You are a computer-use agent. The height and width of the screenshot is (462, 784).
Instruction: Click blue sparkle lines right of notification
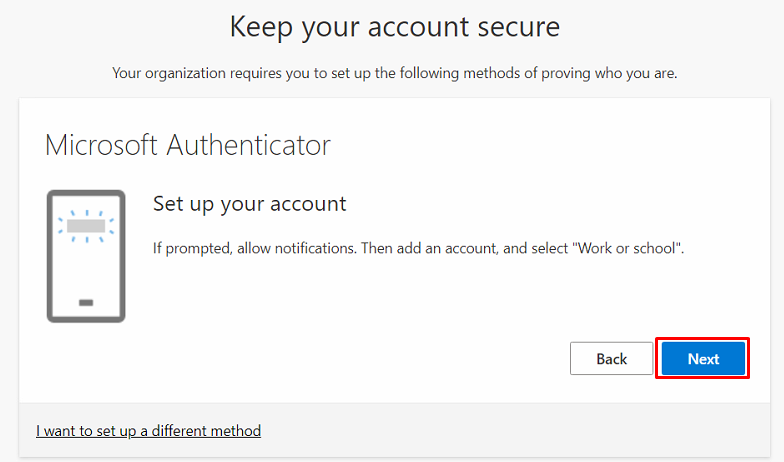point(111,227)
